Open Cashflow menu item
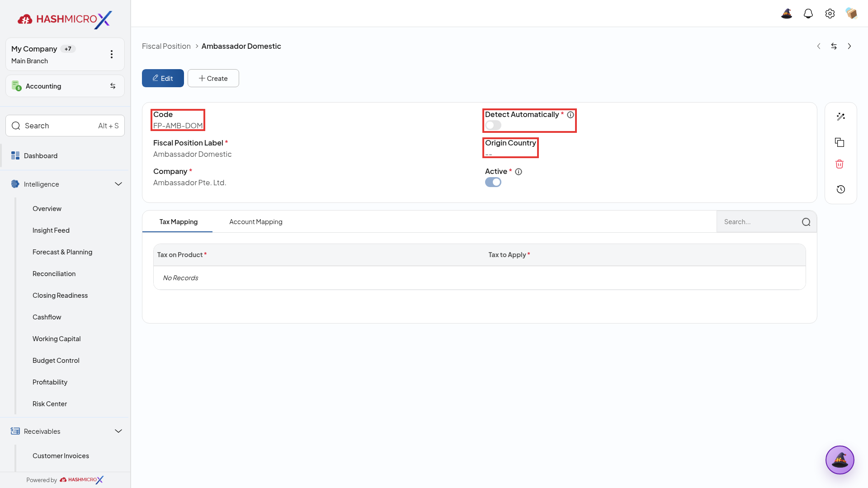868x488 pixels. [47, 317]
